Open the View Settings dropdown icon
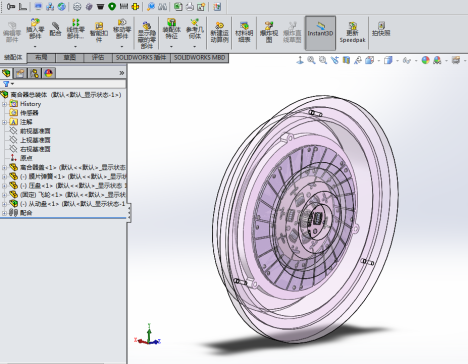468x364 pixels. tap(456, 60)
